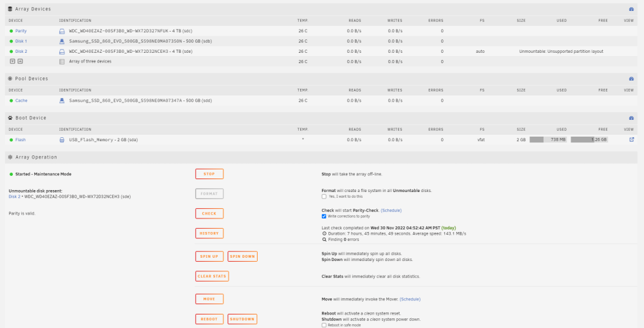Uncheck 'Write corrections to parity'
The height and width of the screenshot is (328, 644).
[x=324, y=217]
